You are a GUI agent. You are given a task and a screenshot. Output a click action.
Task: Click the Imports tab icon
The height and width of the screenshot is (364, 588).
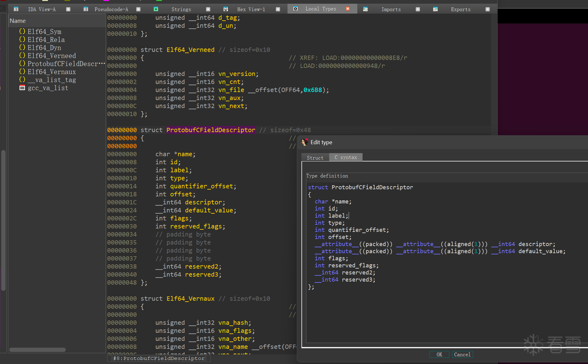click(365, 9)
